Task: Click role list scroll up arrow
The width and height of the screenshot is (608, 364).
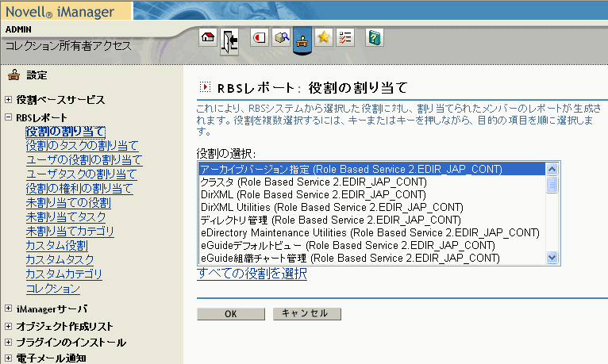Action: [x=552, y=169]
